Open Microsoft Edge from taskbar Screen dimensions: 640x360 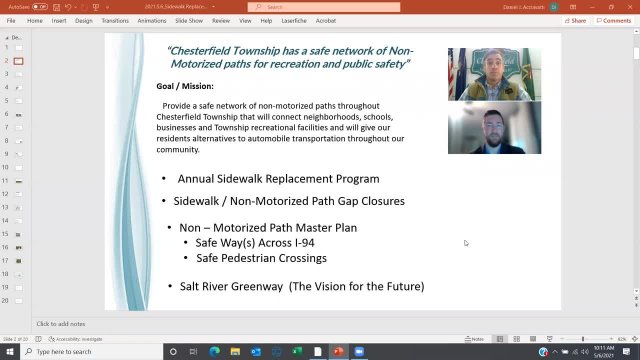[214, 351]
